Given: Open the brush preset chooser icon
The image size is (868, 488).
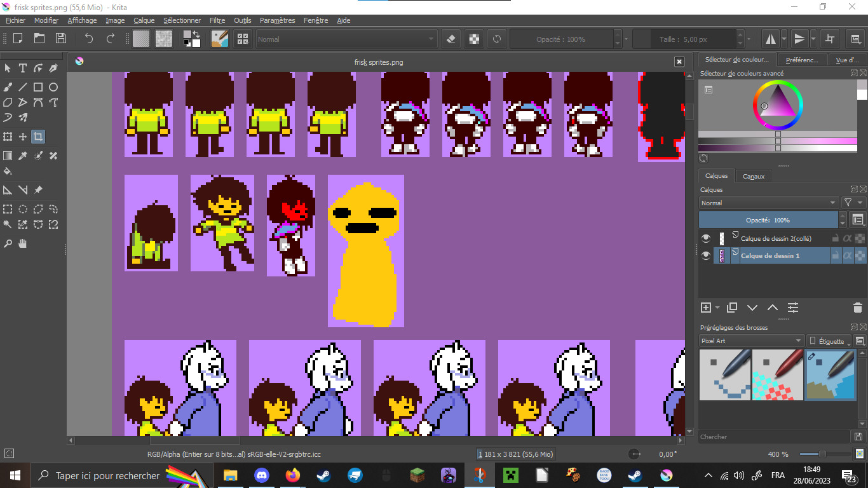Looking at the screenshot, I should [242, 39].
